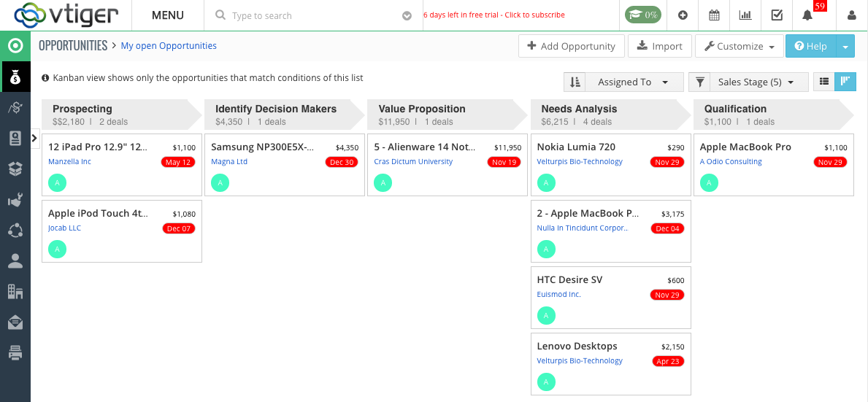868x402 pixels.
Task: Click the printer icon in left sidebar
Action: [x=15, y=353]
